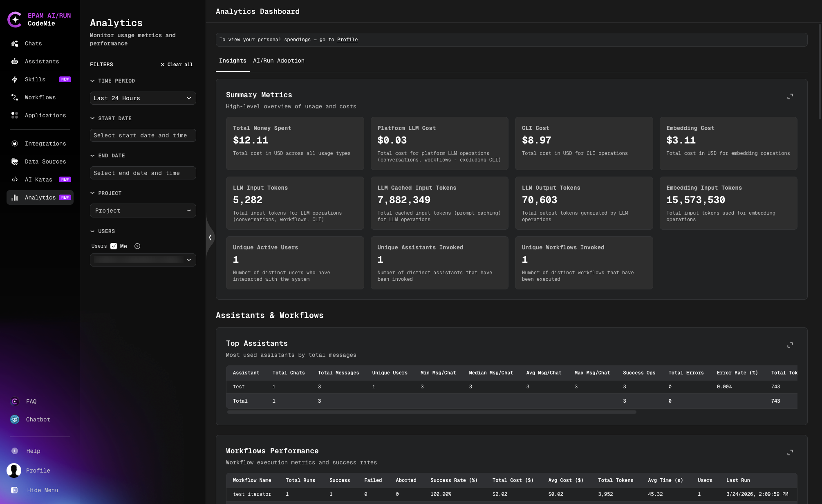Click the Success Rate (%) column header
This screenshot has width=822, height=504.
[x=454, y=480]
